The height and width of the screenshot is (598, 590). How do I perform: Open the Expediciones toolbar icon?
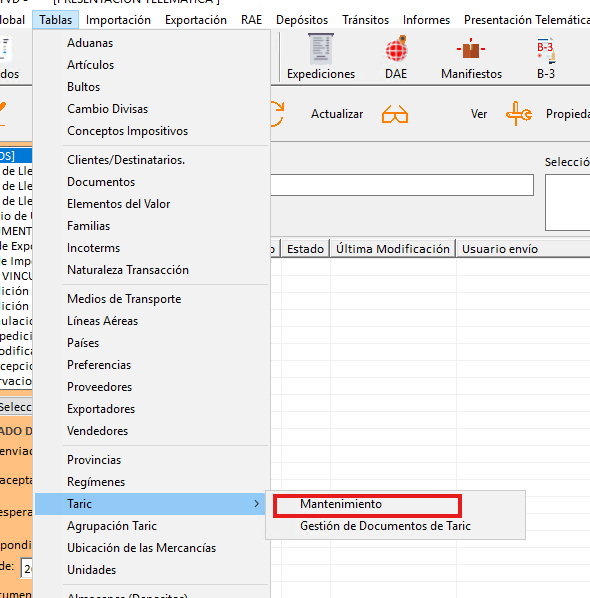coord(321,49)
